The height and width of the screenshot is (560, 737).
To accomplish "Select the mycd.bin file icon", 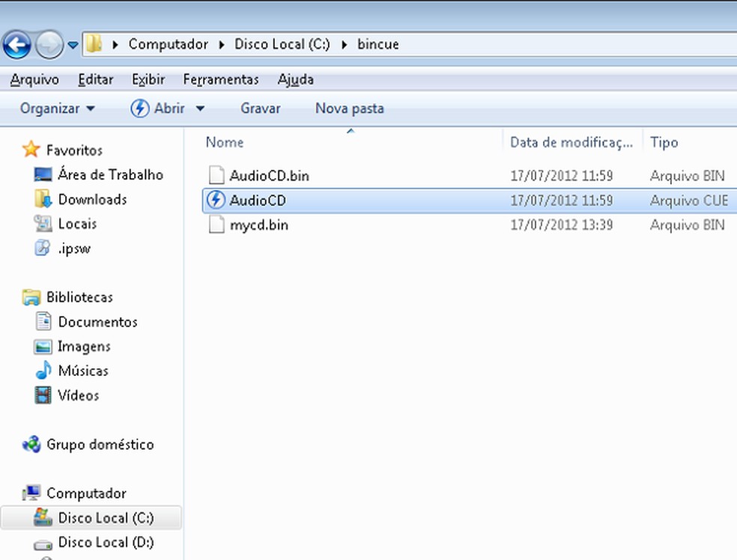I will point(216,224).
